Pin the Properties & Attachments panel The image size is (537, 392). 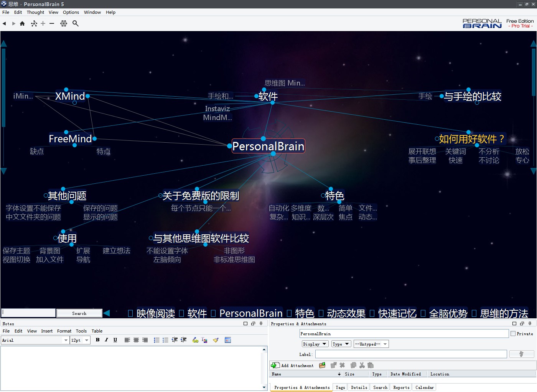[x=530, y=323]
